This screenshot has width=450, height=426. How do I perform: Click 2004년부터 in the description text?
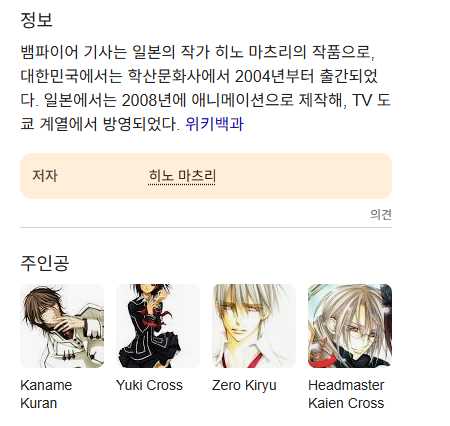pos(275,76)
